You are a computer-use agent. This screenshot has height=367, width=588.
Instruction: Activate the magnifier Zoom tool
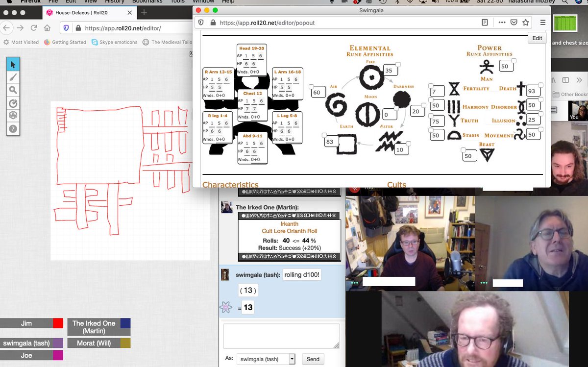13,90
